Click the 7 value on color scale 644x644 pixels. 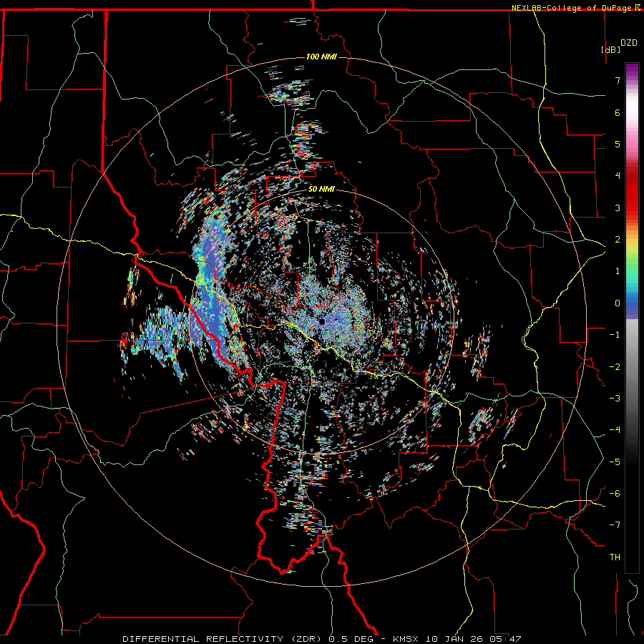pyautogui.click(x=618, y=80)
